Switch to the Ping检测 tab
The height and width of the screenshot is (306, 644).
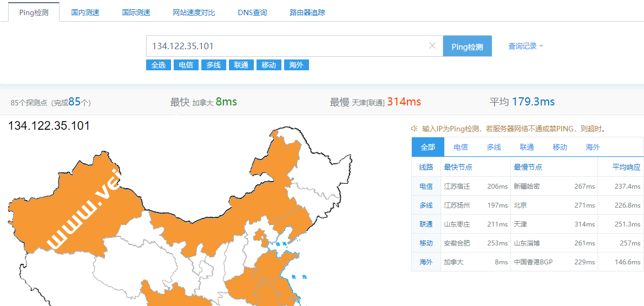34,12
